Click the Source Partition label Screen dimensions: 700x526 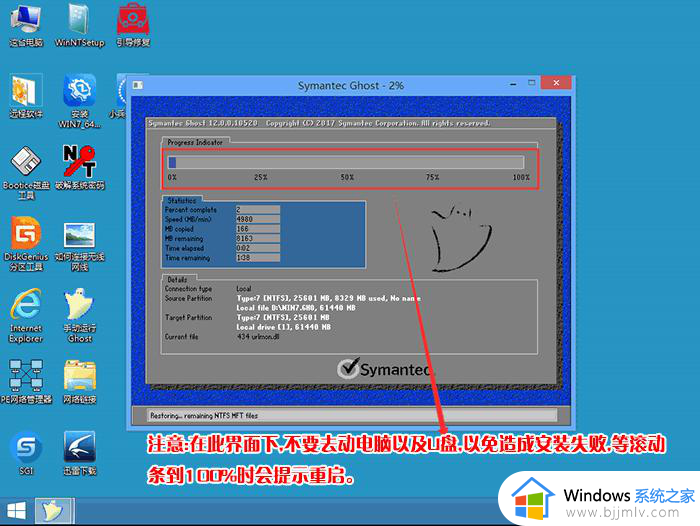tap(188, 298)
